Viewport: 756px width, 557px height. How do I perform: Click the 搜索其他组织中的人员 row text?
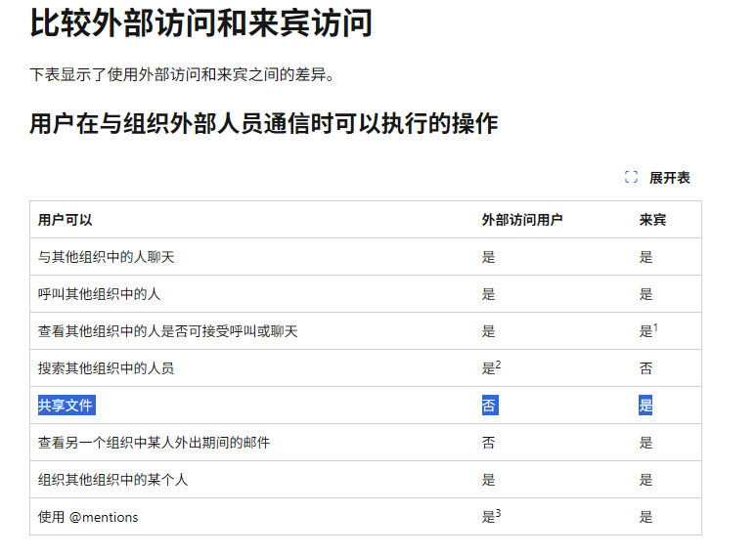[x=106, y=368]
